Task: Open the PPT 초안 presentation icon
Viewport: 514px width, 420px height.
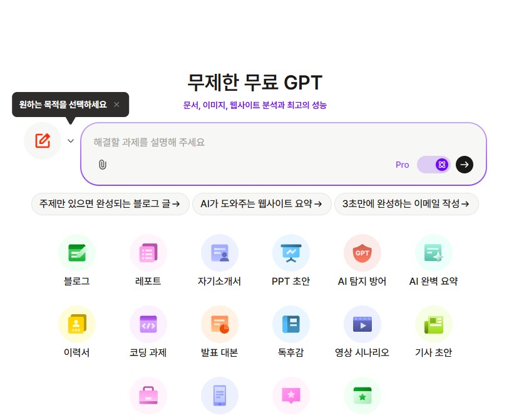Action: click(290, 253)
